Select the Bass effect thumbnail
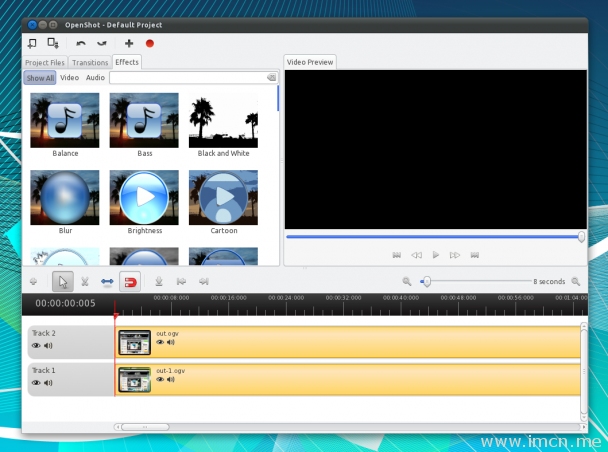 (x=144, y=120)
